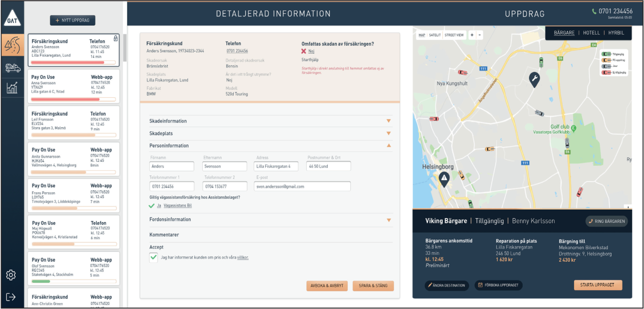Image resolution: width=644 pixels, height=309 pixels.
Task: Click the Postnummer & Ort field
Action: pyautogui.click(x=329, y=166)
